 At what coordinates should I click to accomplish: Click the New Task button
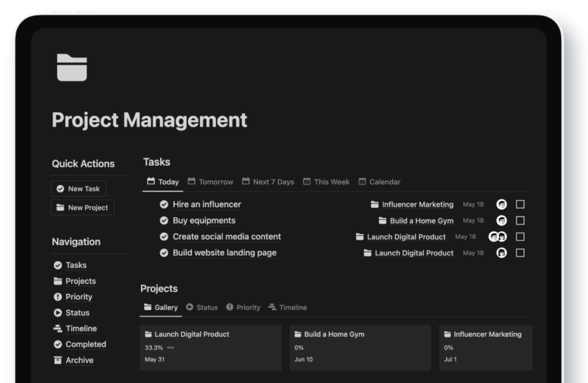78,189
